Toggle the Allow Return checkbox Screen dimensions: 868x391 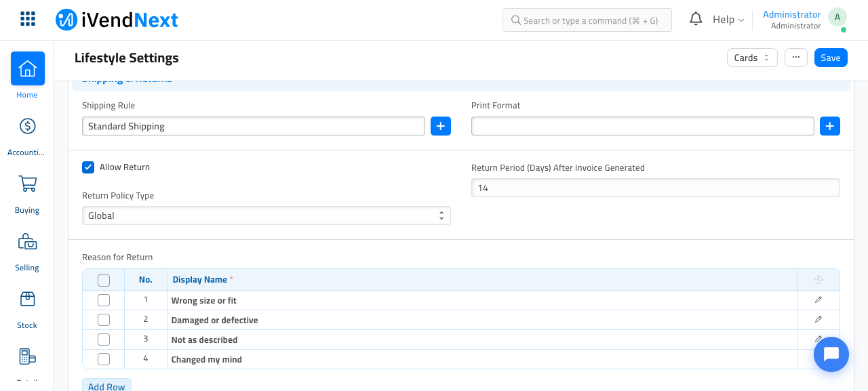(x=88, y=167)
